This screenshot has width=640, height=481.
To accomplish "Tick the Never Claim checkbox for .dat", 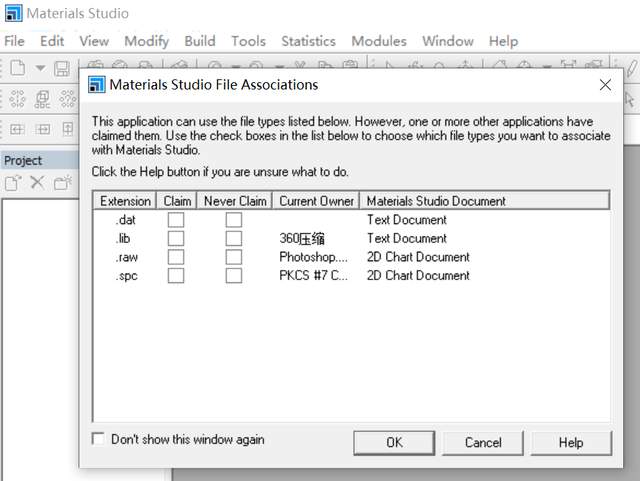I will click(x=233, y=220).
